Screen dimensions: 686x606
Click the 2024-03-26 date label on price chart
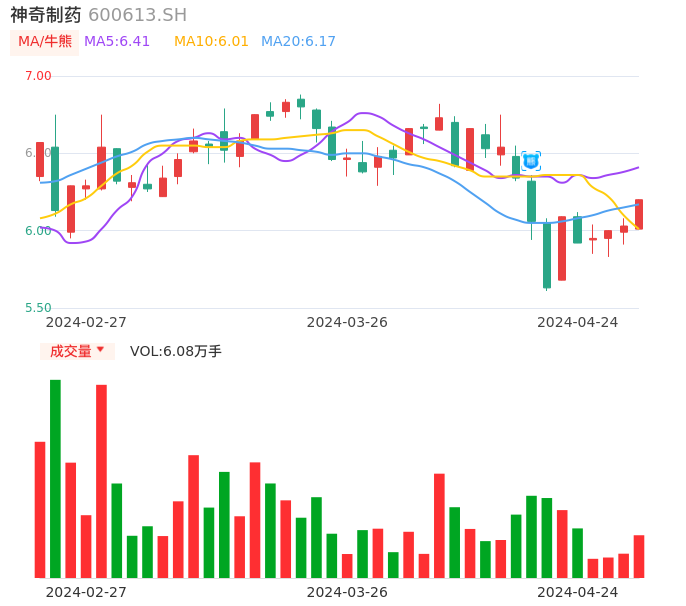click(x=347, y=322)
